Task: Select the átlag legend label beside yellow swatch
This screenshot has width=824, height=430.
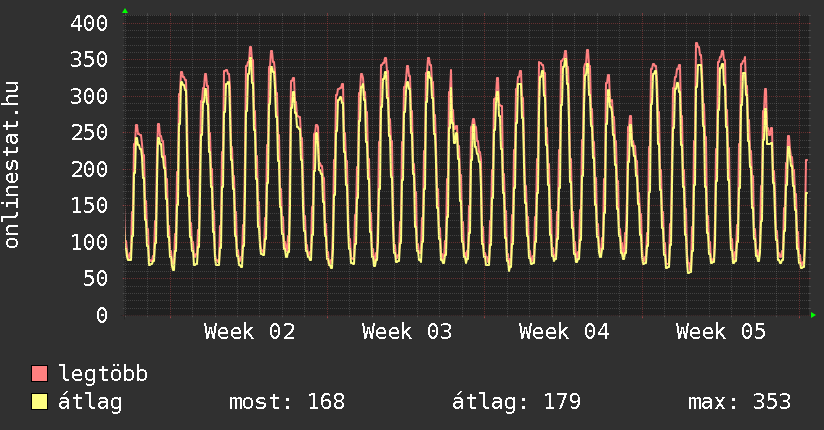Action: 90,402
